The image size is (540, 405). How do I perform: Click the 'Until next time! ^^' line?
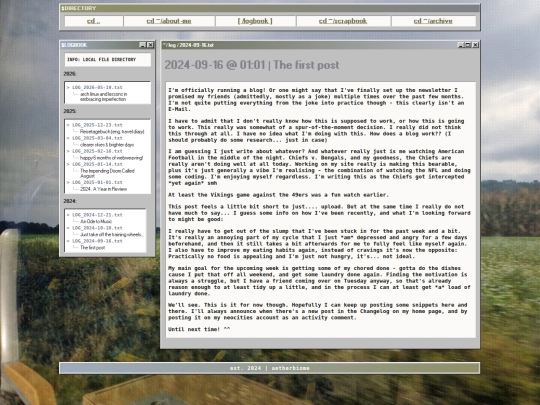point(199,329)
